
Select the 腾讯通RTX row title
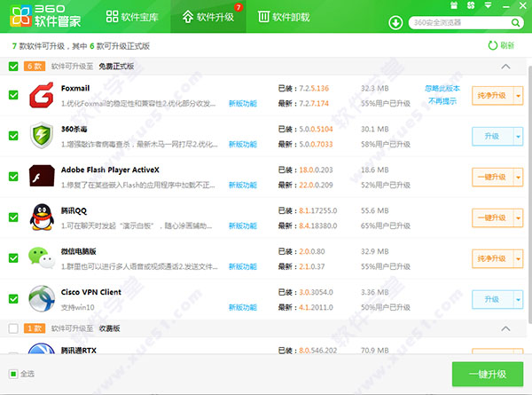[79, 350]
